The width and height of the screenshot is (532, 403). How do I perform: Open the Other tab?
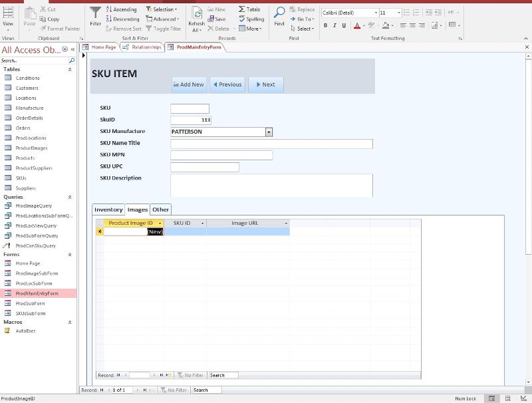click(x=160, y=209)
